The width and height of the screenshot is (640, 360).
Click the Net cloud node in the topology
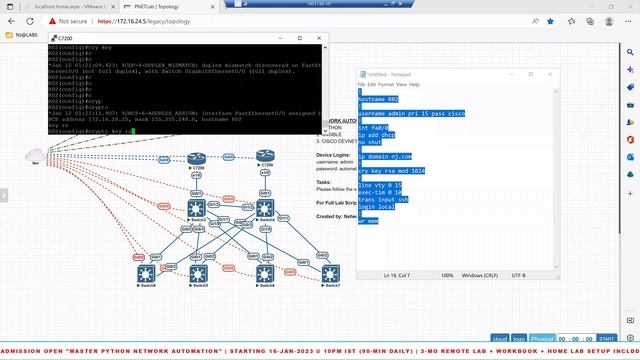(x=36, y=155)
